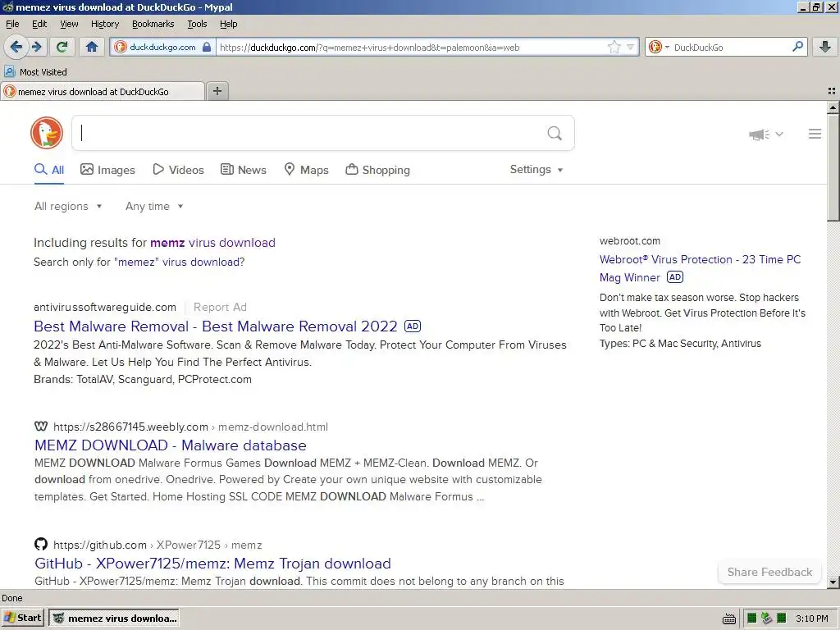Click the AD badge on Webroot ad

click(675, 277)
